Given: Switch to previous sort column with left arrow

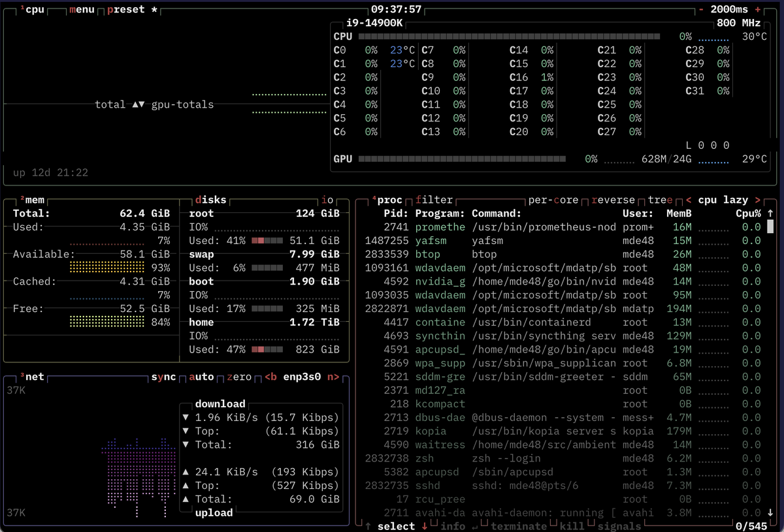Looking at the screenshot, I should tap(689, 200).
